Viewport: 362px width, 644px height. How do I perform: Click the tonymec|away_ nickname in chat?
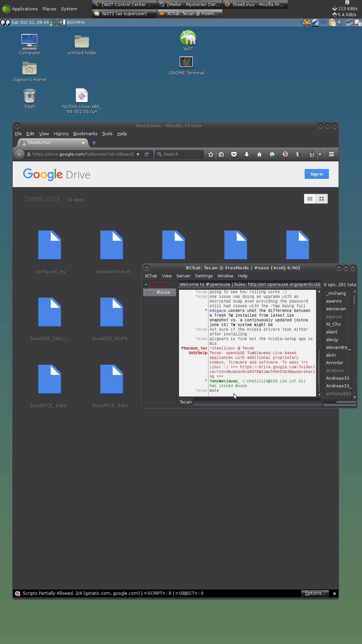click(x=225, y=381)
